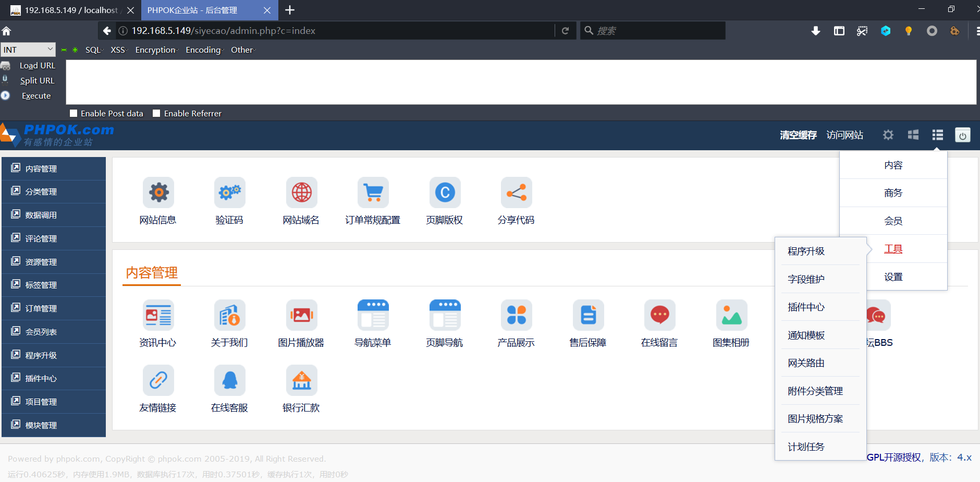980x482 pixels.
Task: Open the 资讯中心 news icon
Action: tap(158, 315)
